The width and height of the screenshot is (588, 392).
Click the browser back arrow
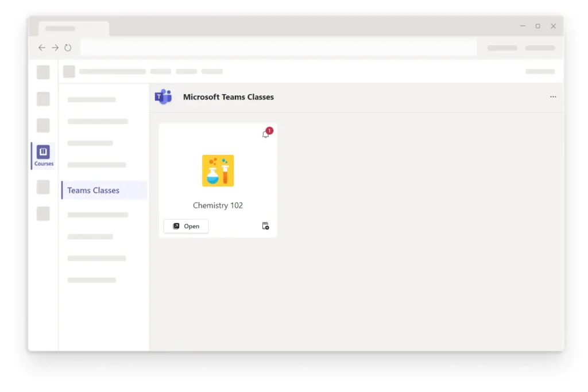coord(41,48)
